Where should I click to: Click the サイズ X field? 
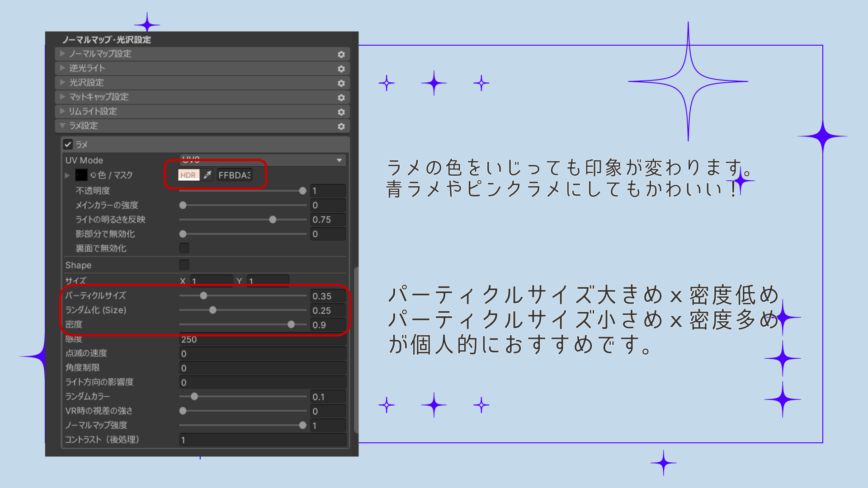click(x=212, y=281)
